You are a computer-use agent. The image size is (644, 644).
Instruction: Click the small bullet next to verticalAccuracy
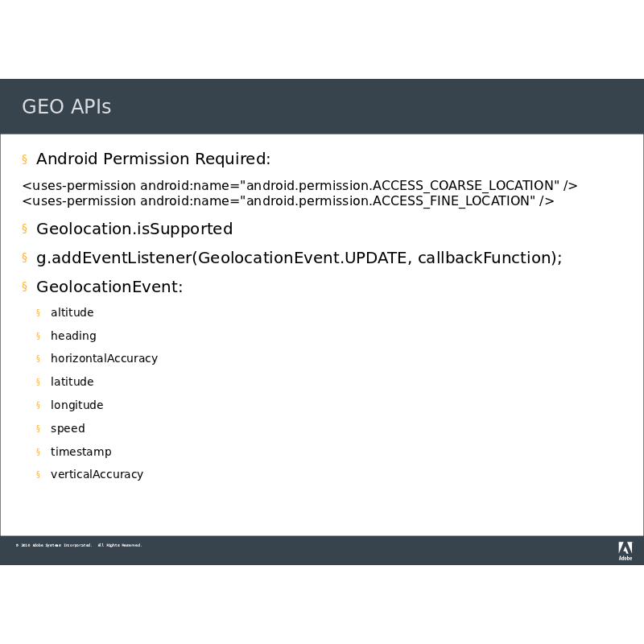[x=38, y=475]
